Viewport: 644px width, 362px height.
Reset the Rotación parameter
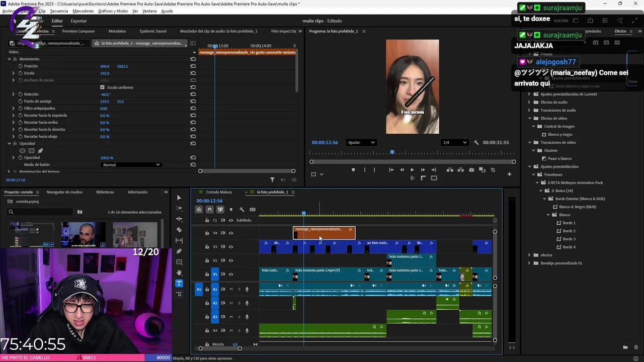click(193, 94)
